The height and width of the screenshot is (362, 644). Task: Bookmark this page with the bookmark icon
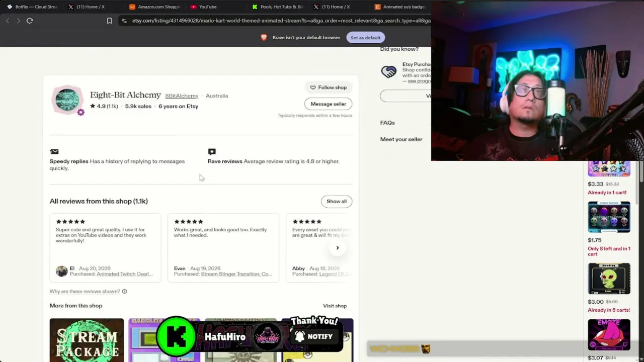click(109, 21)
